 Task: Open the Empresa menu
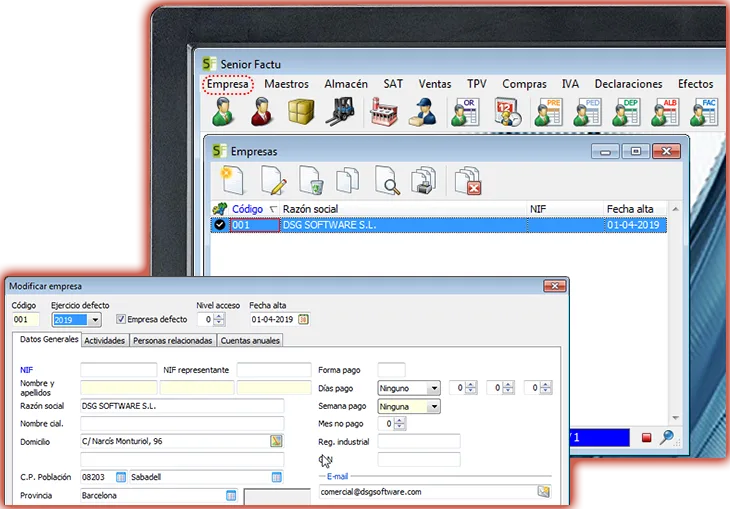[228, 84]
